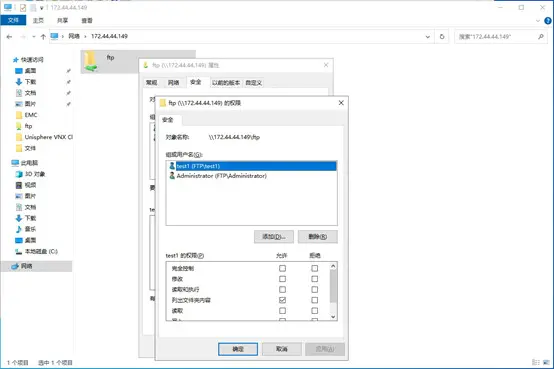Refresh the current network location

(x=442, y=36)
